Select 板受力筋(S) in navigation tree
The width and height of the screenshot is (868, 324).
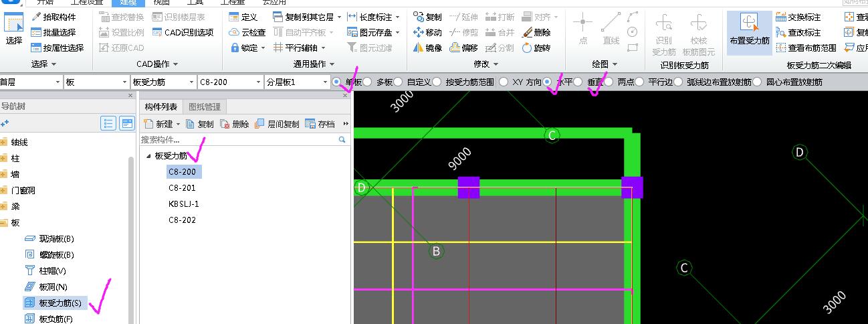pos(55,303)
